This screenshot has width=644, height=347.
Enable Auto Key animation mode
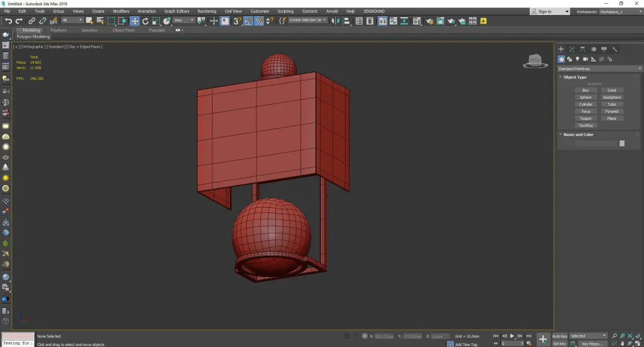[559, 336]
